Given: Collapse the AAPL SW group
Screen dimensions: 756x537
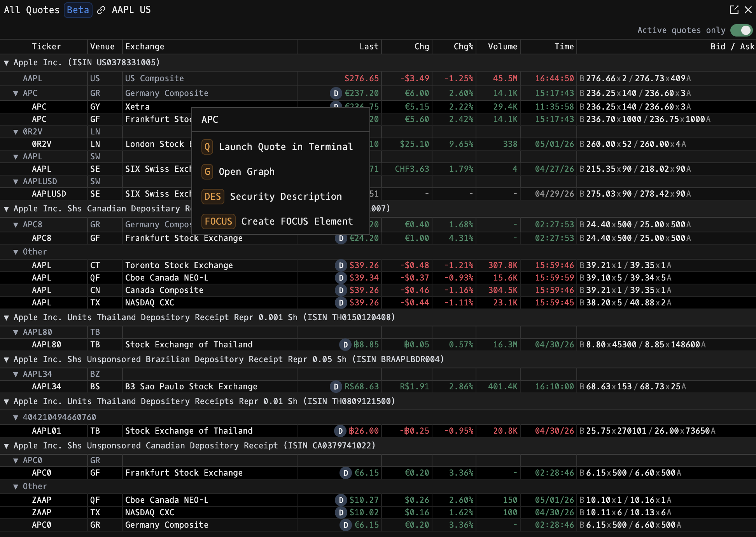Looking at the screenshot, I should pos(16,157).
